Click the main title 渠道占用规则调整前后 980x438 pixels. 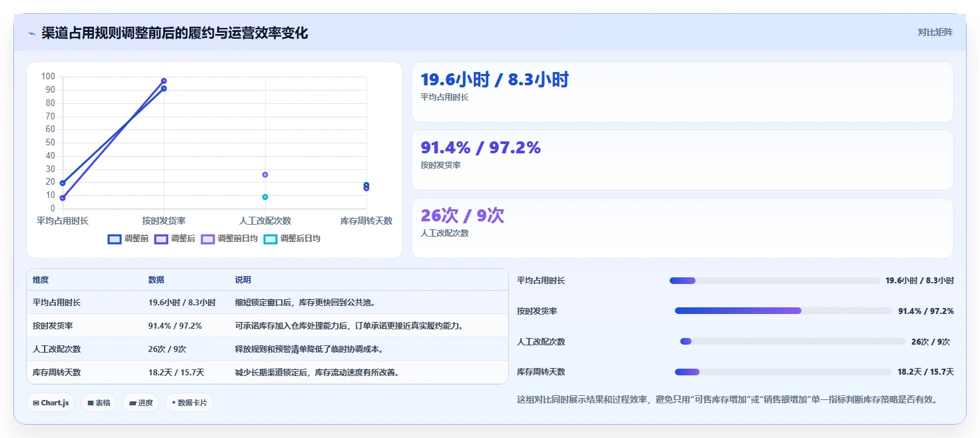coord(175,33)
